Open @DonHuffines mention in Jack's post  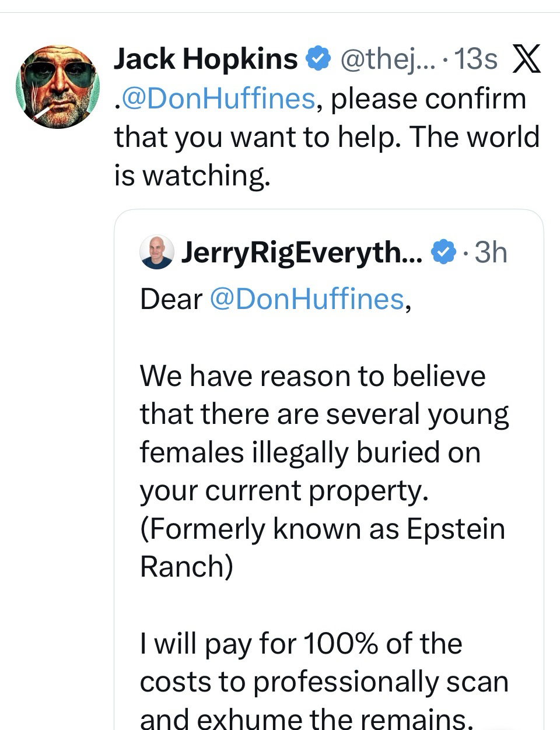[217, 98]
